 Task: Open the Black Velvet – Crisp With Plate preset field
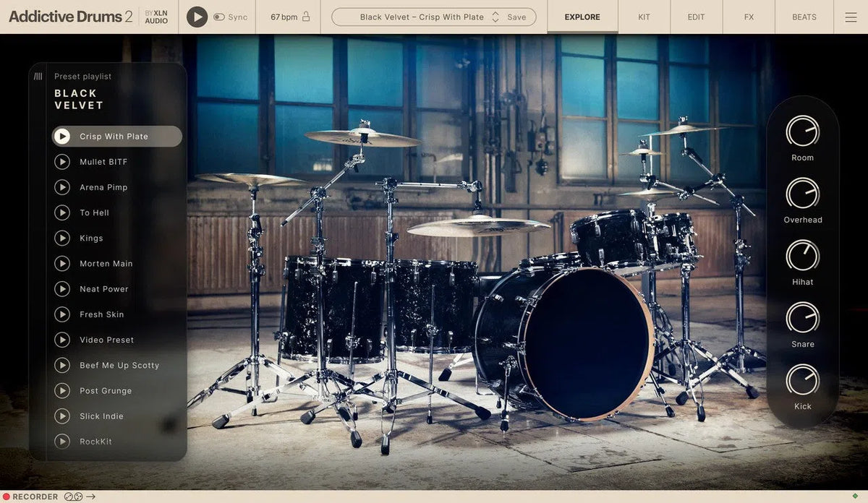pos(422,17)
